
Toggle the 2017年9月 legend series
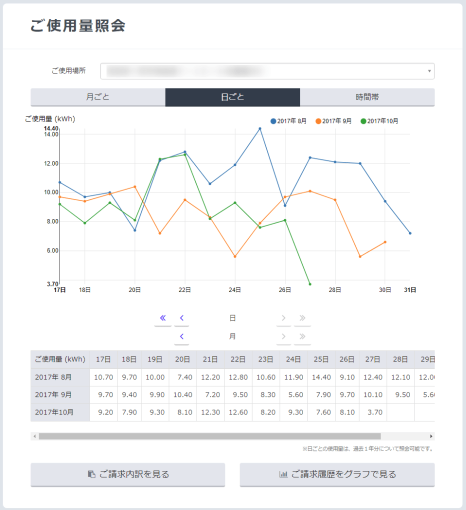(334, 121)
